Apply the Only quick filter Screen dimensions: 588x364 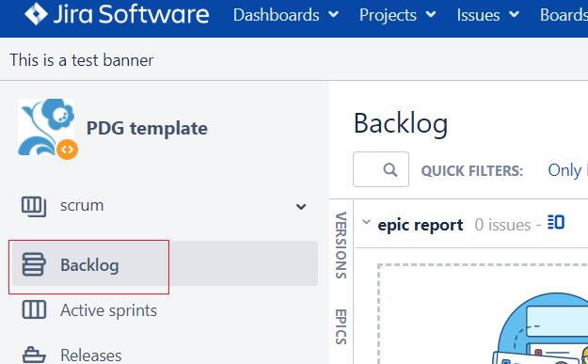[564, 170]
